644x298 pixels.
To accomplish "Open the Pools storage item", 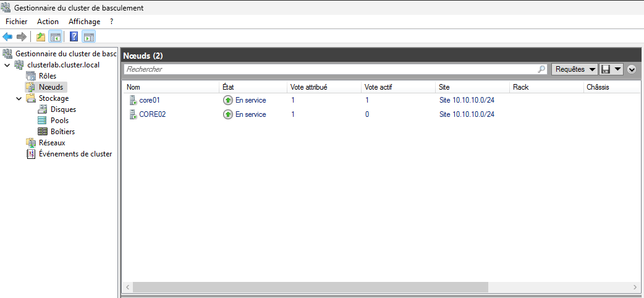I will [x=59, y=121].
